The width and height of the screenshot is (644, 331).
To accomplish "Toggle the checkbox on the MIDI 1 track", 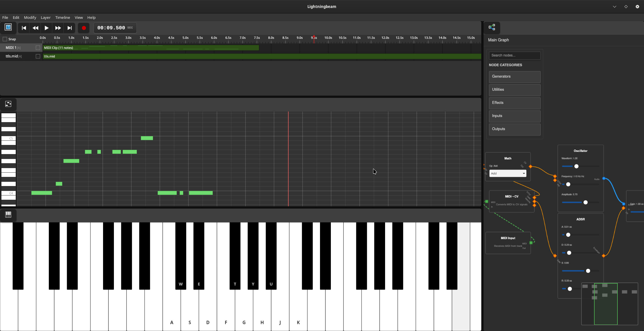I will (38, 48).
